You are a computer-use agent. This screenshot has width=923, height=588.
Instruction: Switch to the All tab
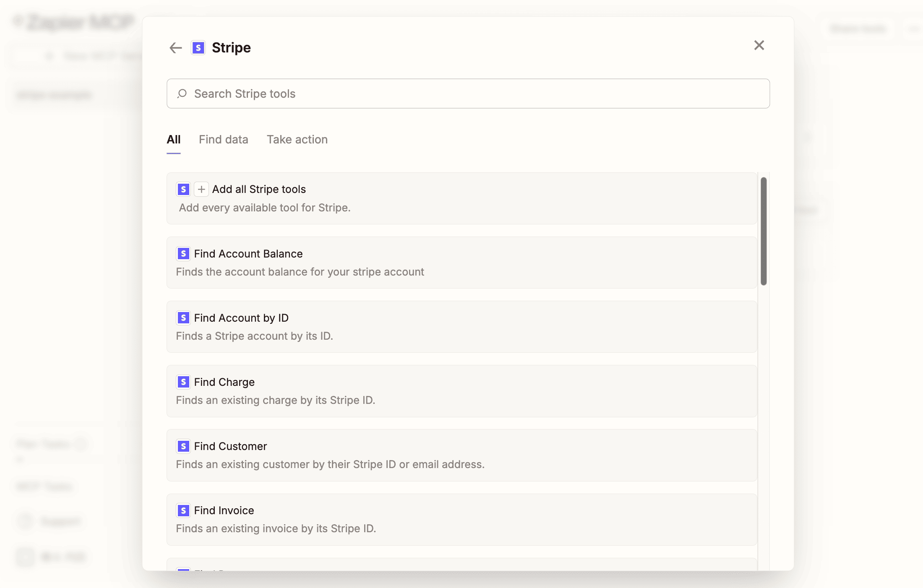pyautogui.click(x=173, y=140)
